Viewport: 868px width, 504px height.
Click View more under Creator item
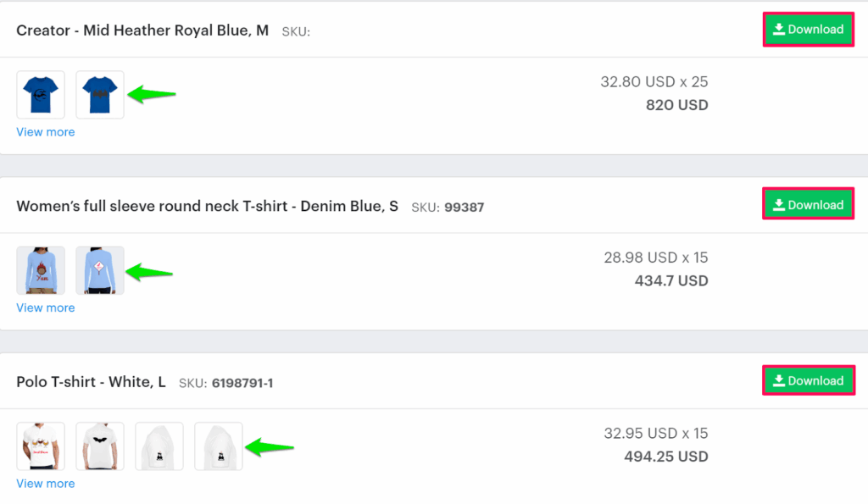[x=46, y=132]
